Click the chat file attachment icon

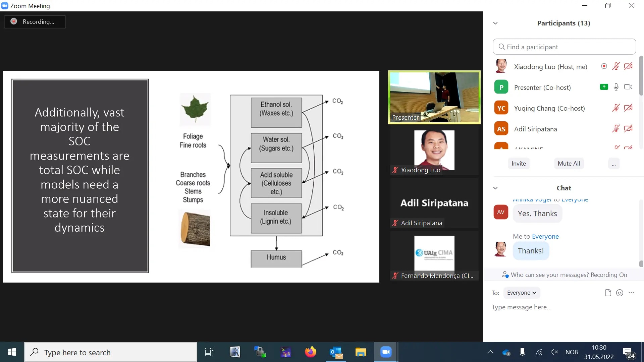pos(608,292)
